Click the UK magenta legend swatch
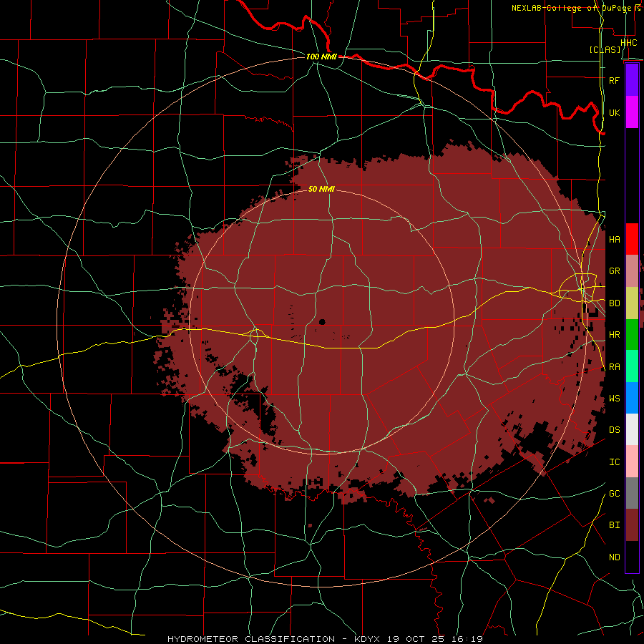The height and width of the screenshot is (644, 644). (632, 112)
